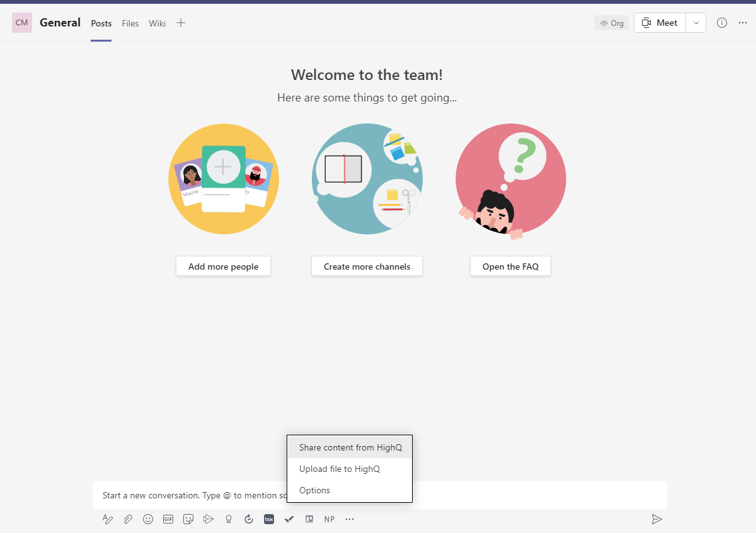Open channel info icon
The height and width of the screenshot is (533, 756).
[722, 23]
